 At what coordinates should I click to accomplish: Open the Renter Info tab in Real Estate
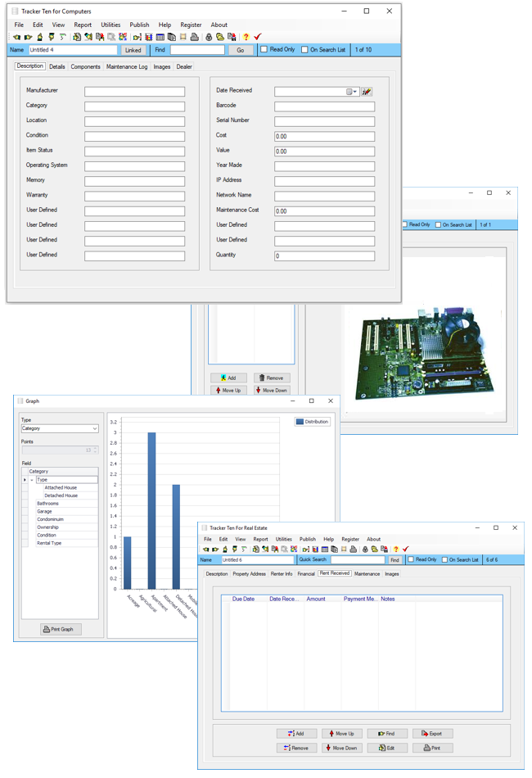click(x=281, y=574)
